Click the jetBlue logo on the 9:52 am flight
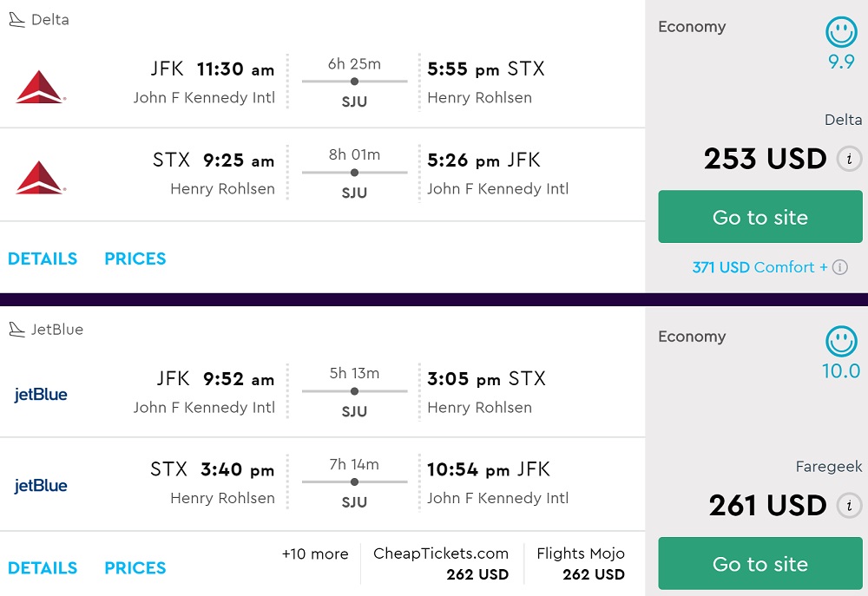The height and width of the screenshot is (596, 868). pyautogui.click(x=41, y=395)
